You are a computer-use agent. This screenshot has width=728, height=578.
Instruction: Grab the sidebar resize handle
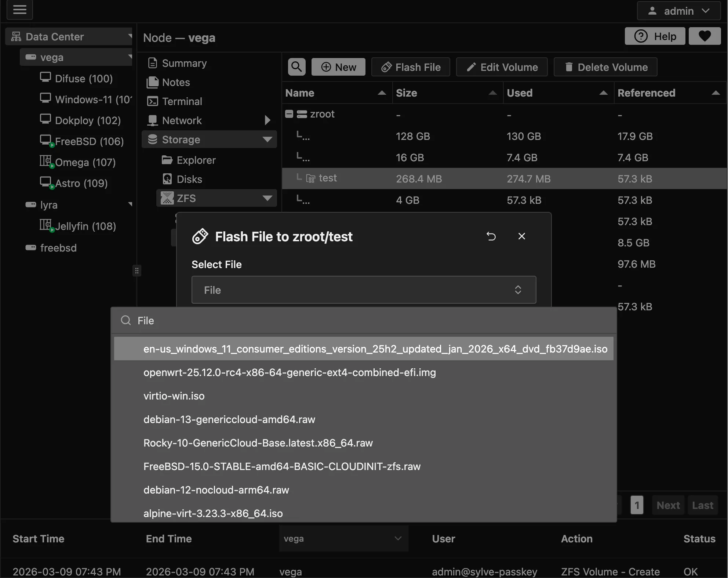136,271
